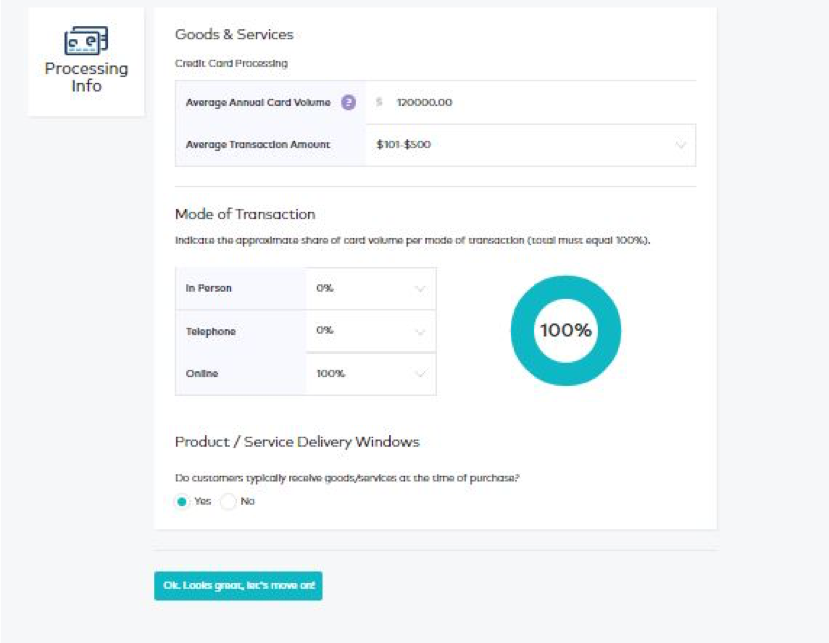Click the chevron in Average Transaction Amount
829x643 pixels.
click(x=680, y=144)
